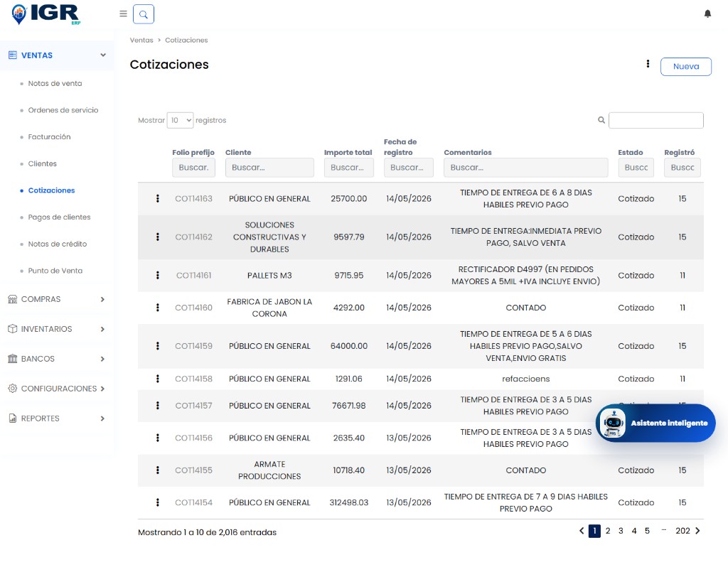Click the Bancos building icon
728x567 pixels.
tap(13, 359)
